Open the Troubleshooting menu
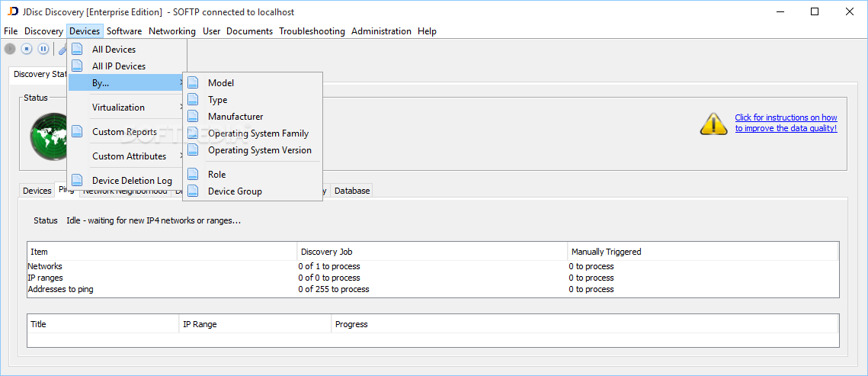The height and width of the screenshot is (376, 868). [x=312, y=31]
